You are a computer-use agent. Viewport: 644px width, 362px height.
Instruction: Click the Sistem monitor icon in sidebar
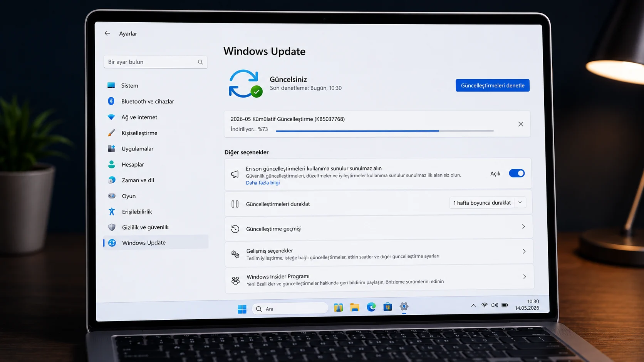tap(111, 85)
